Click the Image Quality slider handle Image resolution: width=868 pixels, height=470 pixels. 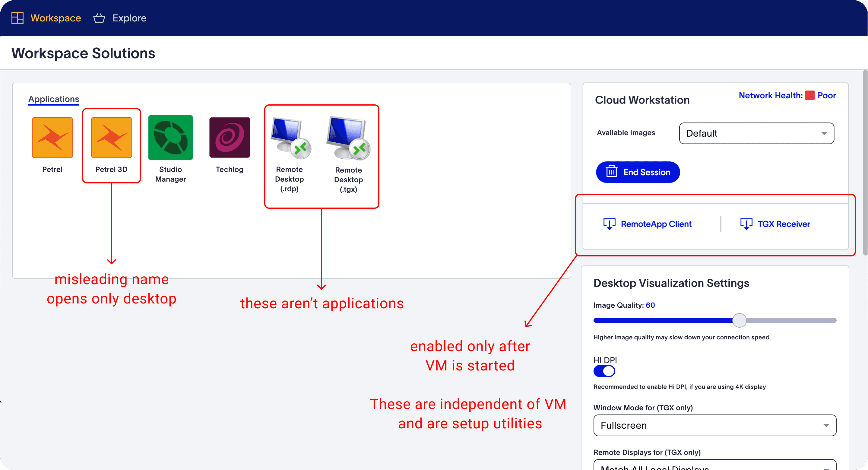click(739, 320)
